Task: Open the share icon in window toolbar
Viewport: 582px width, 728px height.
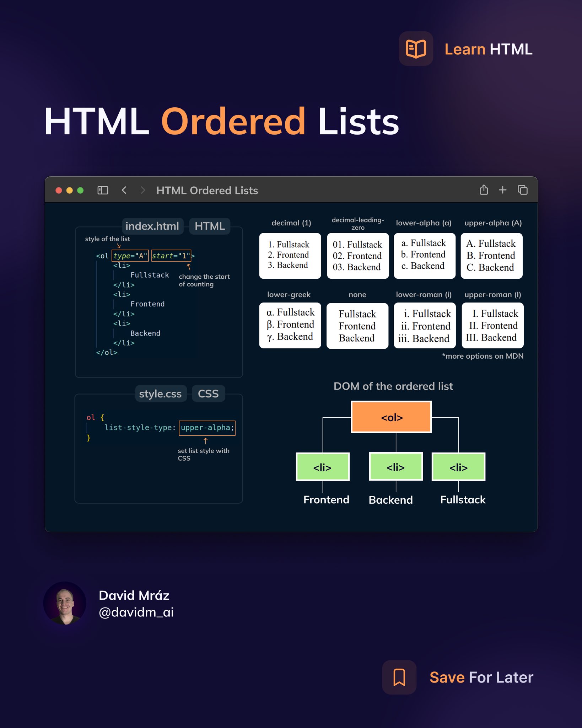Action: click(484, 190)
